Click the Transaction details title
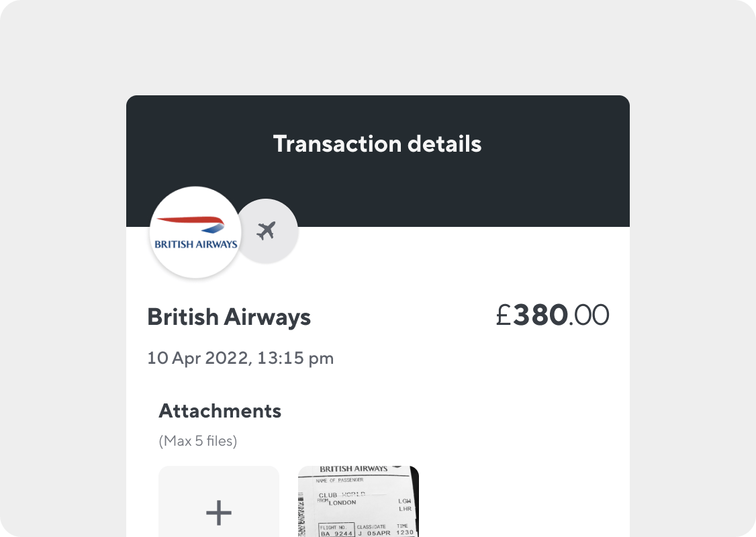 point(377,144)
